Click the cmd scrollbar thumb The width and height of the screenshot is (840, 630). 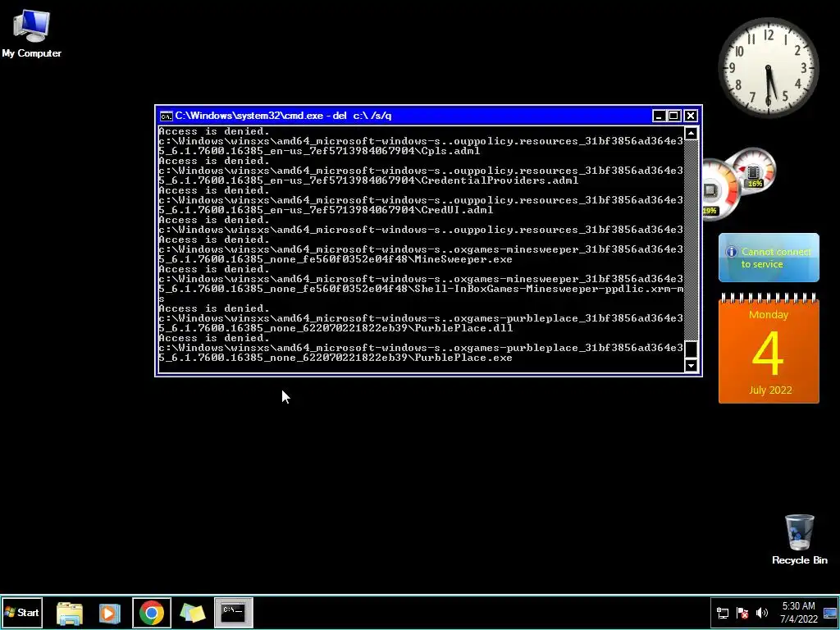click(691, 349)
